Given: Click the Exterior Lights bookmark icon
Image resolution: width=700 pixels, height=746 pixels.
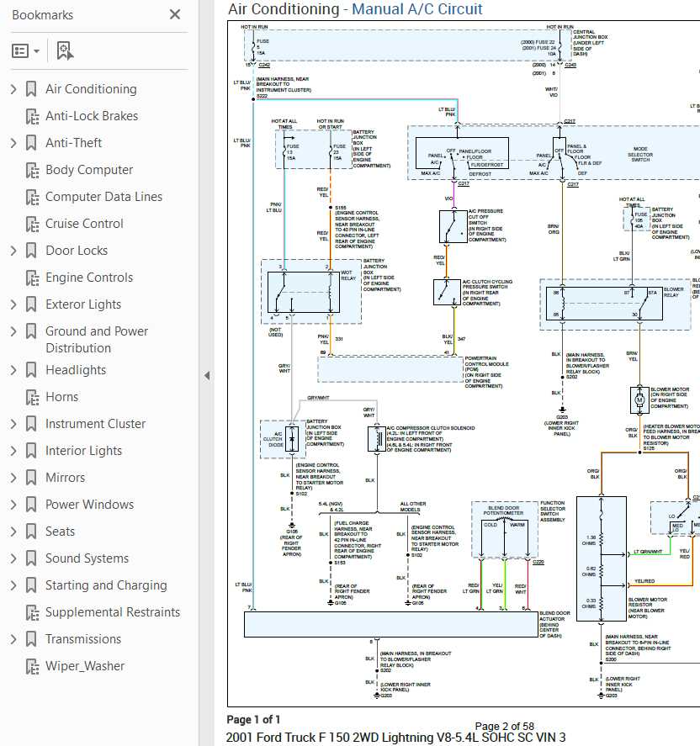Looking at the screenshot, I should tap(31, 304).
